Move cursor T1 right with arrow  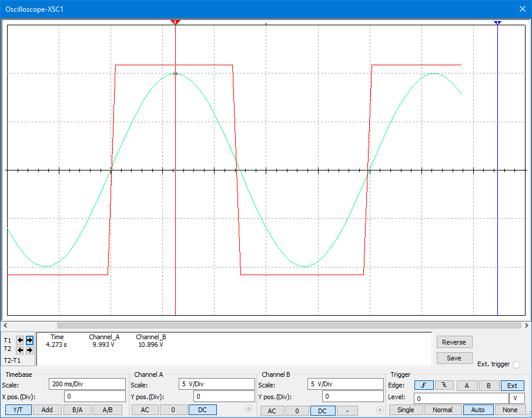(29, 340)
